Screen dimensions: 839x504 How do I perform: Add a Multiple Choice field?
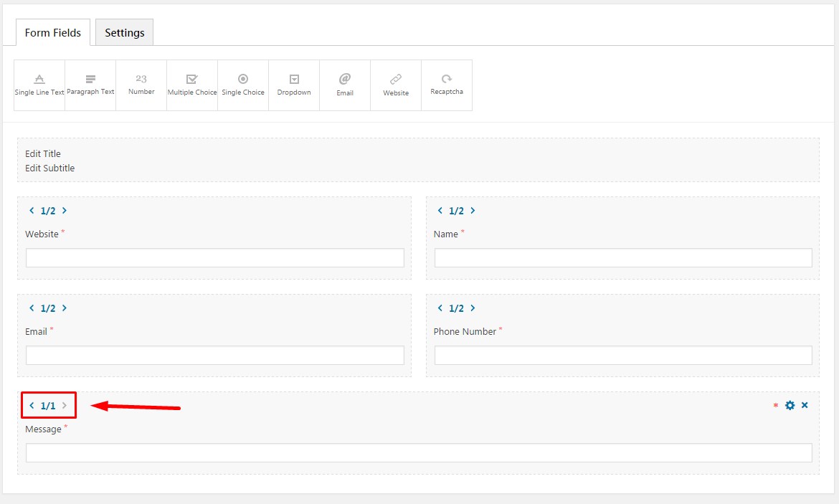click(192, 85)
